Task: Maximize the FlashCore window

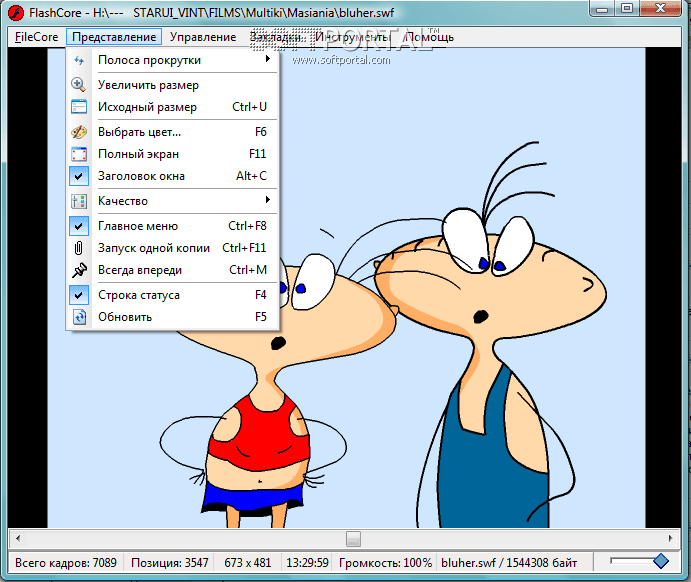Action: click(627, 8)
